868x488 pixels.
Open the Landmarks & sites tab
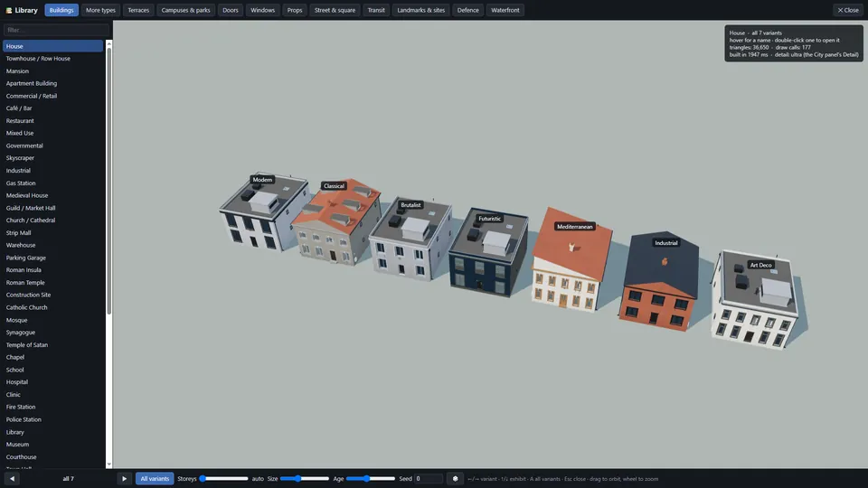[420, 10]
